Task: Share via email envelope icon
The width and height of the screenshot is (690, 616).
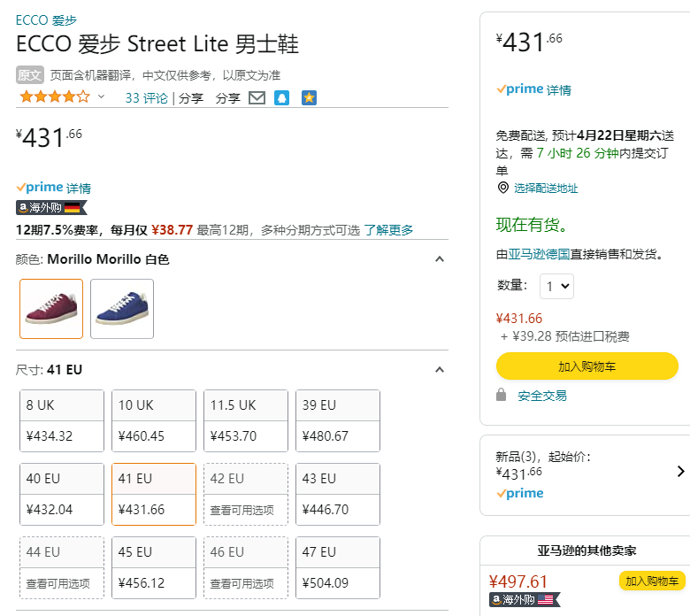Action: point(257,97)
